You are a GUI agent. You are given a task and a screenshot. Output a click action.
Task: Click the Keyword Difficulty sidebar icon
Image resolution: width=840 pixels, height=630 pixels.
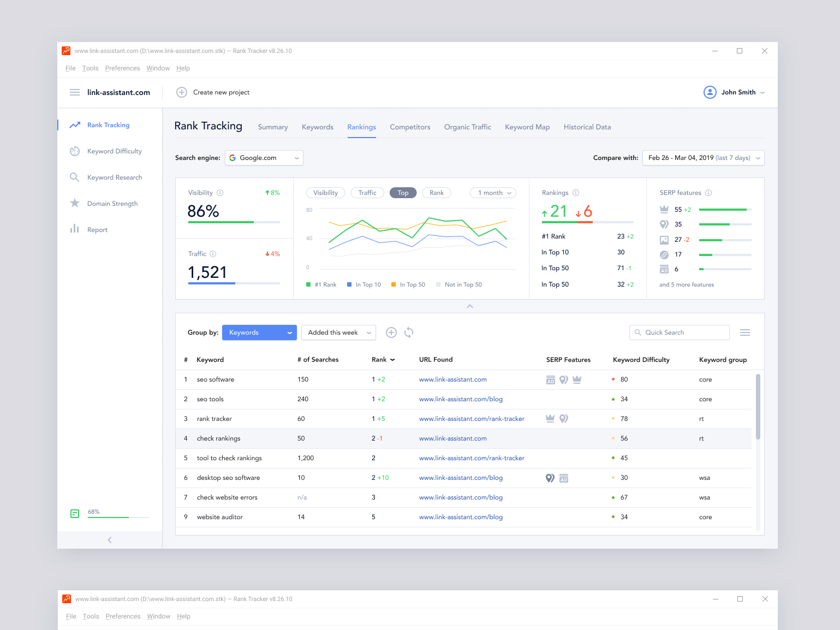point(75,151)
